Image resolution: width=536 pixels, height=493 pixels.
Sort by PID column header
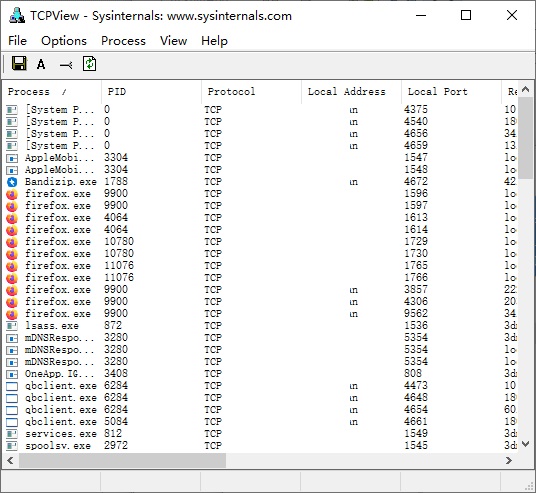(151, 92)
